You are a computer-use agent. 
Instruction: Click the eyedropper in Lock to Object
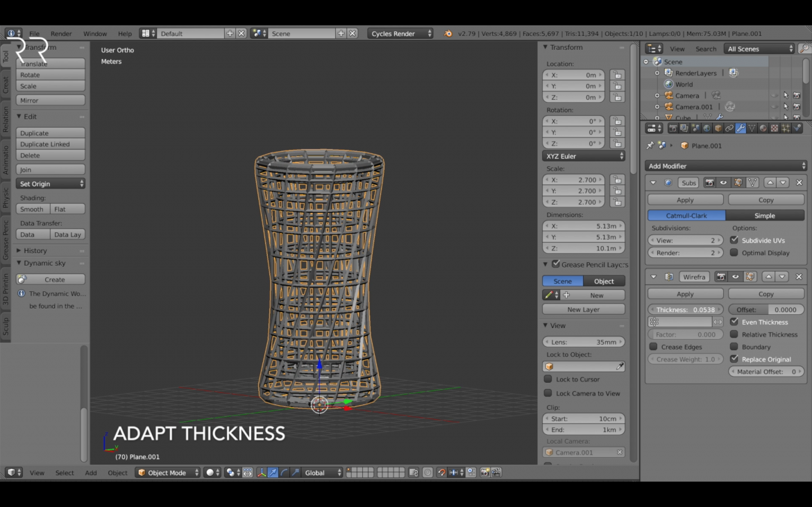tap(620, 366)
